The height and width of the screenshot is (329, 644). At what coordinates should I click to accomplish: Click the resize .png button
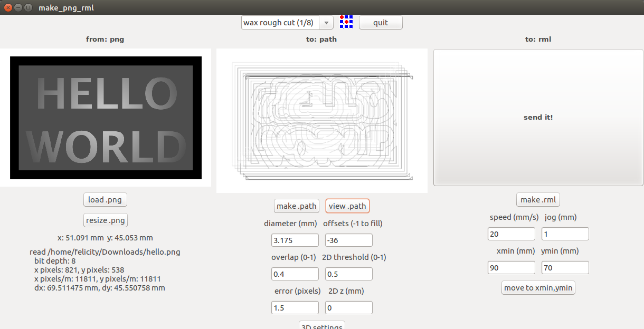tap(106, 220)
